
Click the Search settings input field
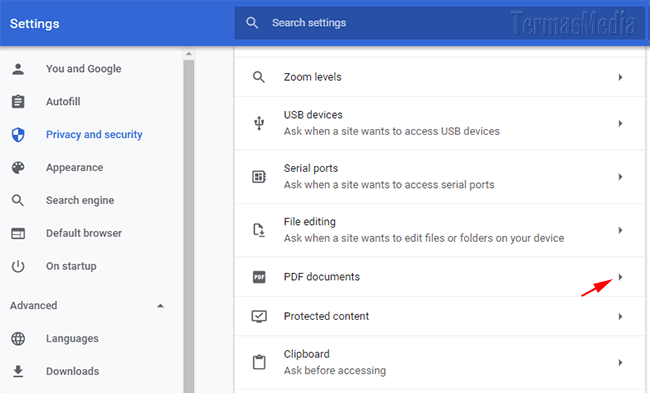[439, 23]
